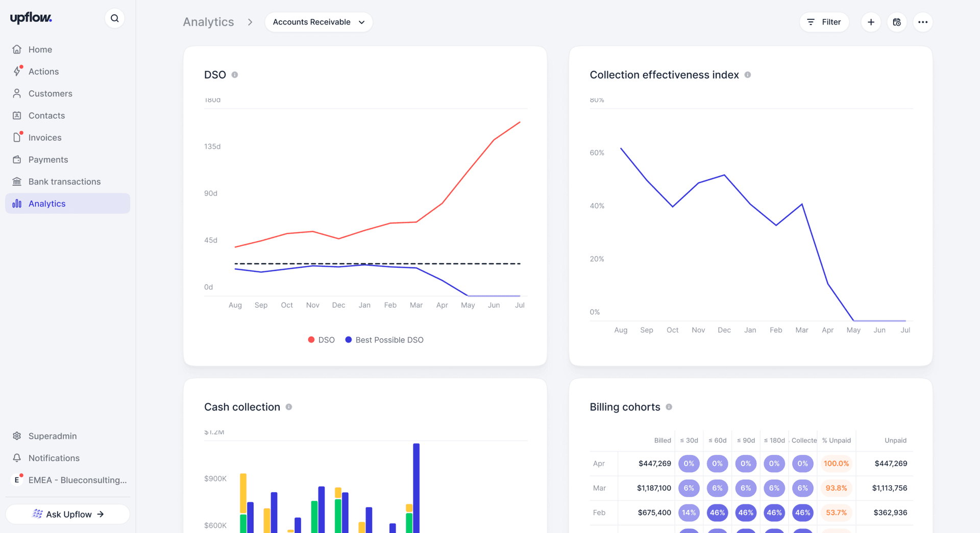Expand the Accounts Receivable dropdown
This screenshot has width=980, height=533.
(318, 22)
